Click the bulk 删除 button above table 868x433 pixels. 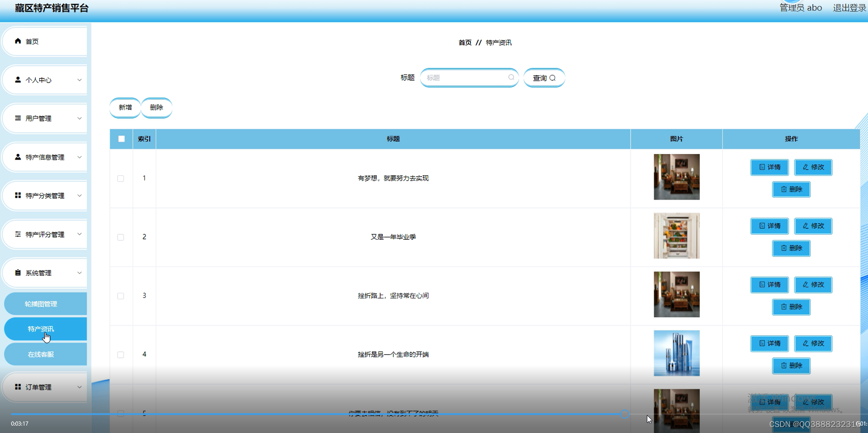(x=157, y=107)
